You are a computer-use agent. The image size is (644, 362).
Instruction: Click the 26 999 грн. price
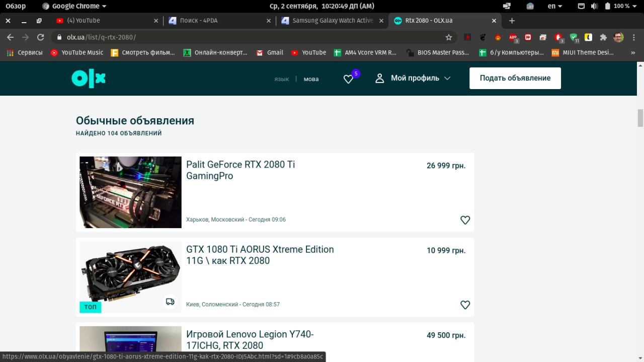tap(446, 166)
